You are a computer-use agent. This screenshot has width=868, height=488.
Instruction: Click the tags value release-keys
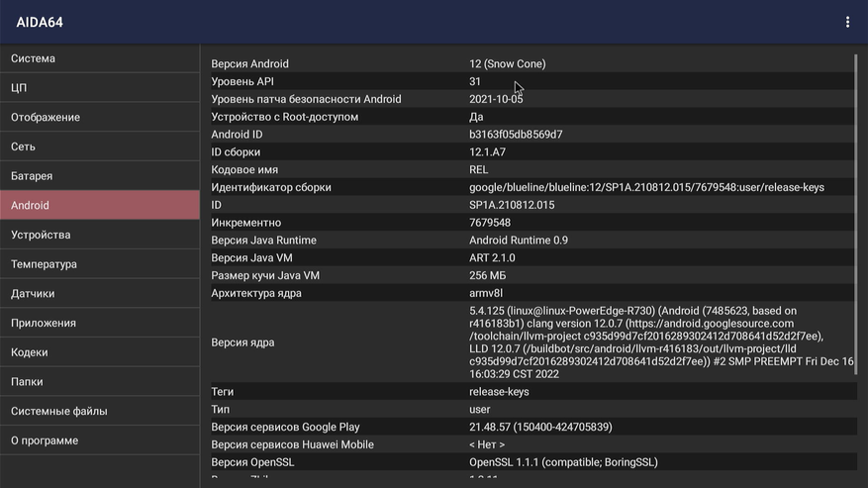(x=499, y=392)
